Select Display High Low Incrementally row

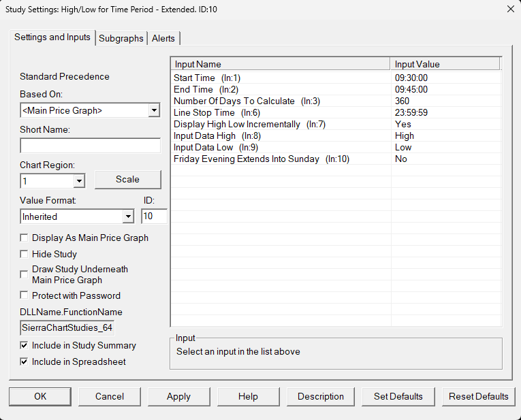pyautogui.click(x=336, y=125)
